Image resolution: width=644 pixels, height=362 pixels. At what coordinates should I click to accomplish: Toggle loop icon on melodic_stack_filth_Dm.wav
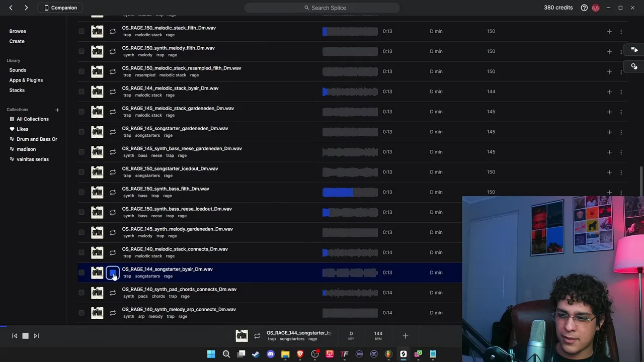pos(113,31)
